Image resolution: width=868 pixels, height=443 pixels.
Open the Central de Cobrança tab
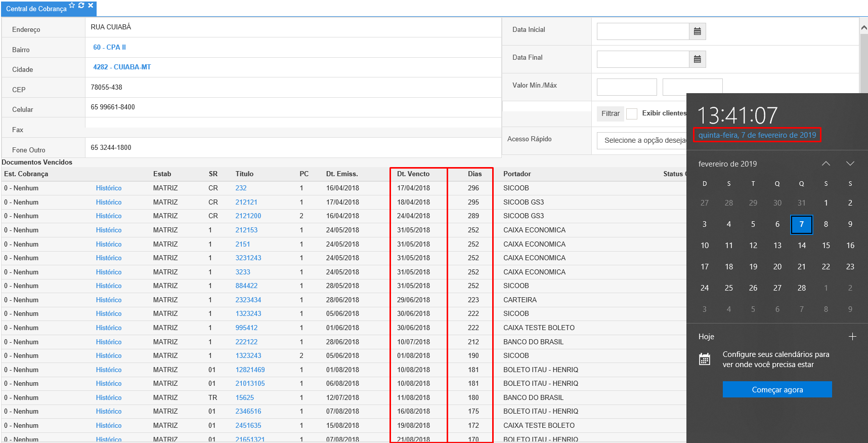(x=36, y=9)
